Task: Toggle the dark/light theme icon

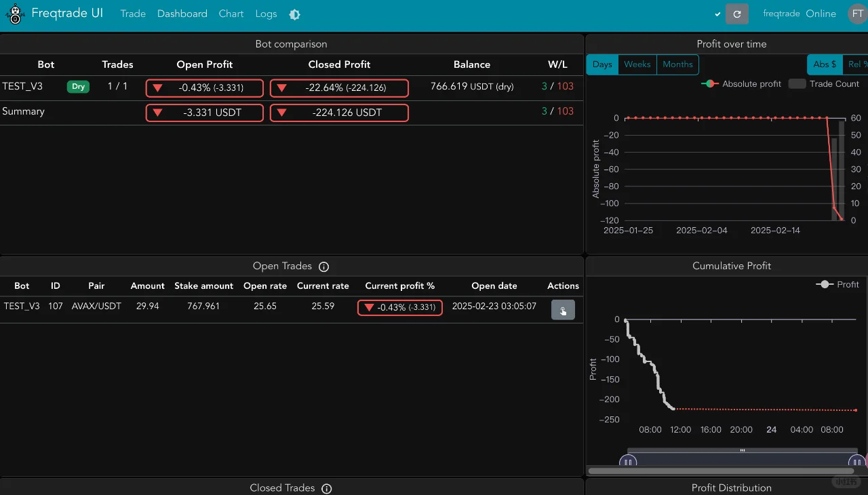Action: pyautogui.click(x=294, y=14)
